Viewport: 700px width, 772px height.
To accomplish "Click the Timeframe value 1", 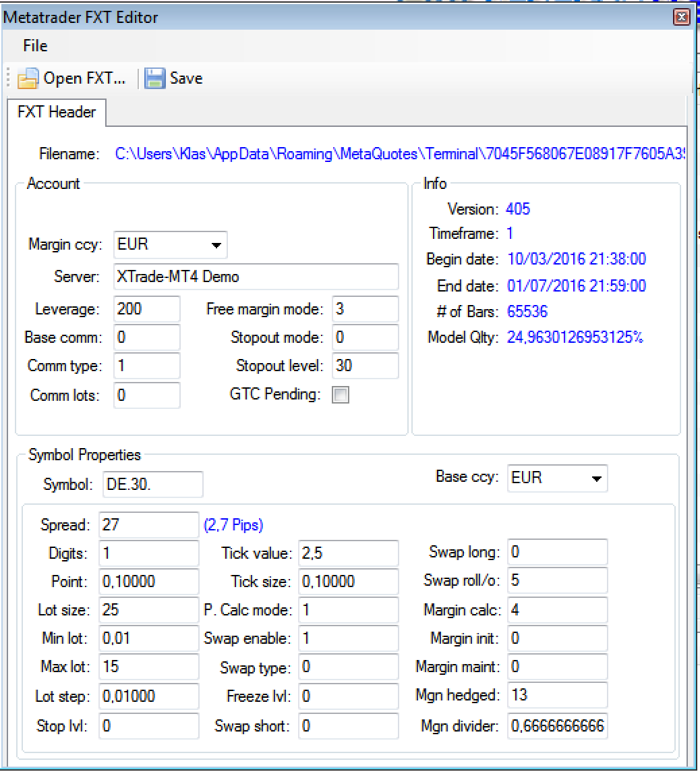I will [510, 233].
